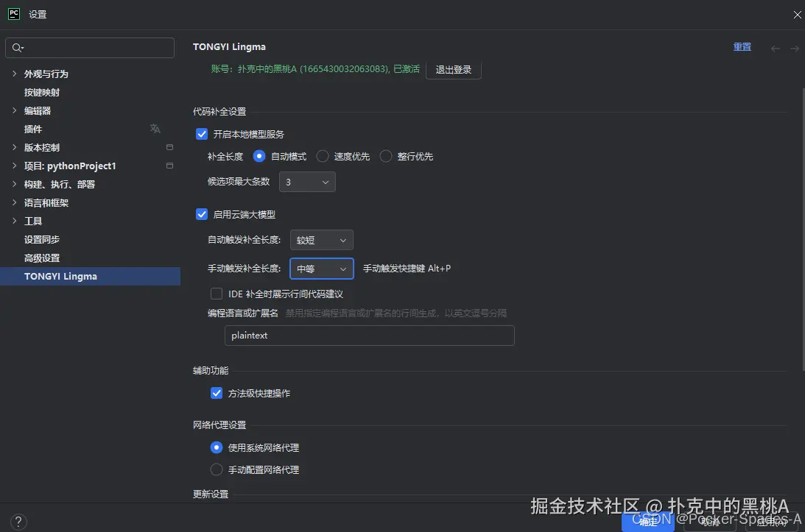Open help with the question mark icon
Image resolution: width=805 pixels, height=532 pixels.
click(18, 522)
